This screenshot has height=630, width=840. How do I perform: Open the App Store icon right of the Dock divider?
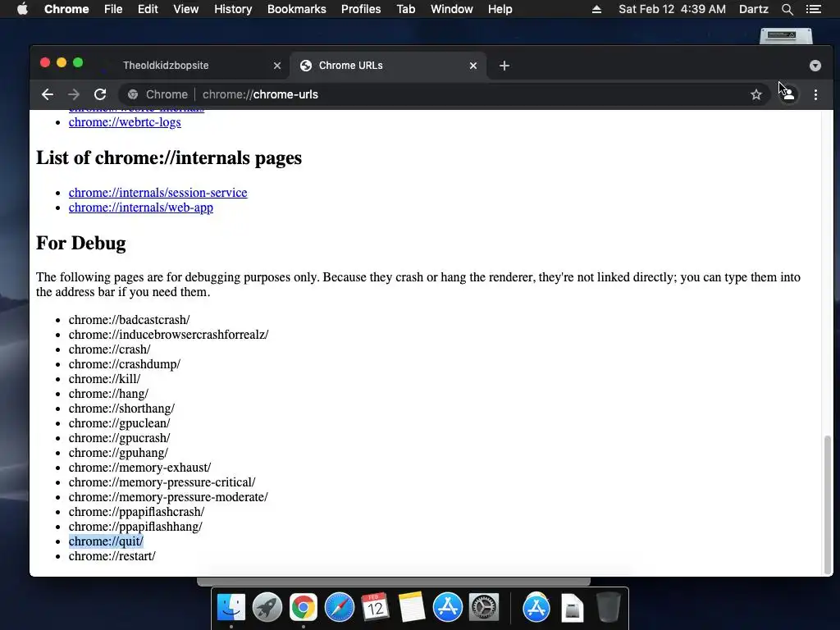point(536,608)
